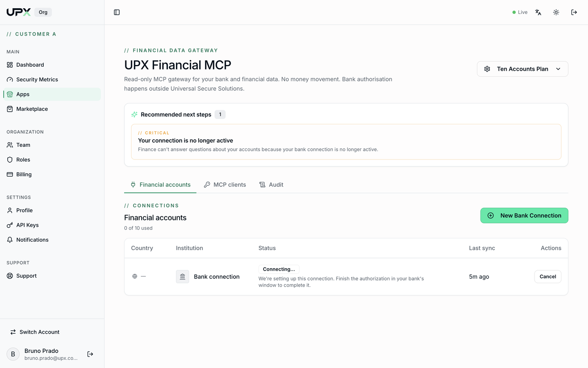Click the Org badge
The image size is (588, 368).
(43, 12)
